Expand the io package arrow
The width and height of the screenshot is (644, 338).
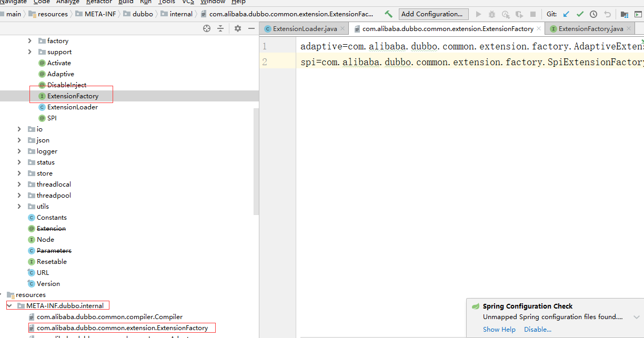pyautogui.click(x=19, y=129)
